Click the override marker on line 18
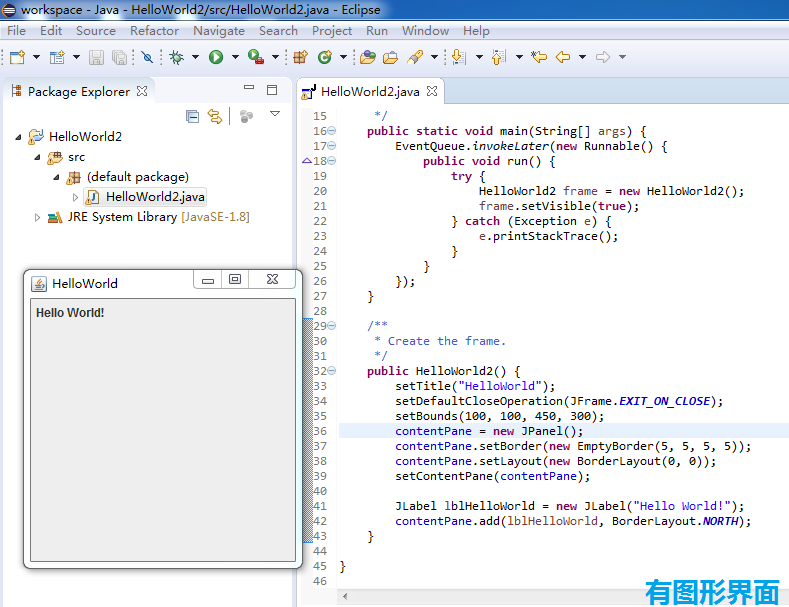789x607 pixels. pos(306,161)
